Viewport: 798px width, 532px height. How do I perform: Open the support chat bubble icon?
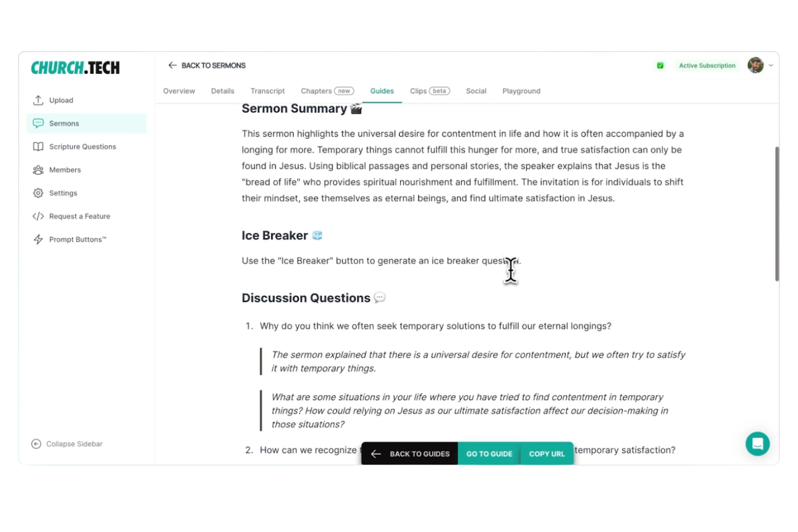point(758,444)
